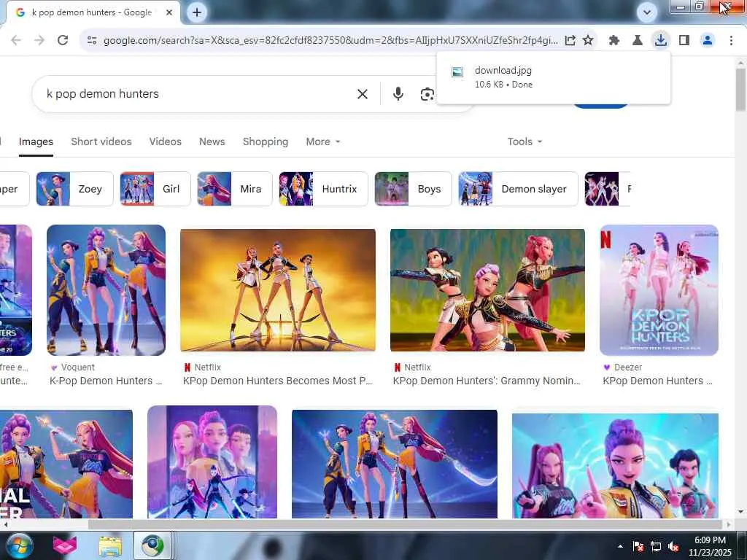Image resolution: width=747 pixels, height=560 pixels.
Task: Expand the Tools dropdown
Action: pyautogui.click(x=525, y=141)
